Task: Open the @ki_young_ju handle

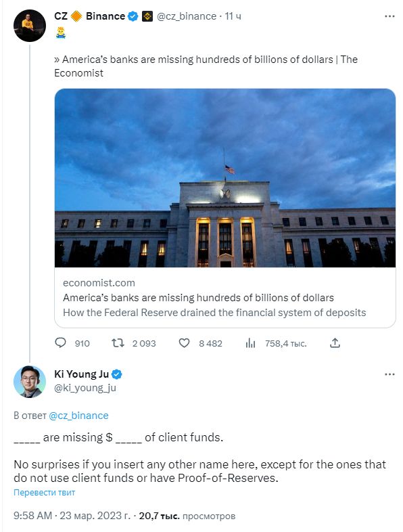Action: tap(85, 388)
